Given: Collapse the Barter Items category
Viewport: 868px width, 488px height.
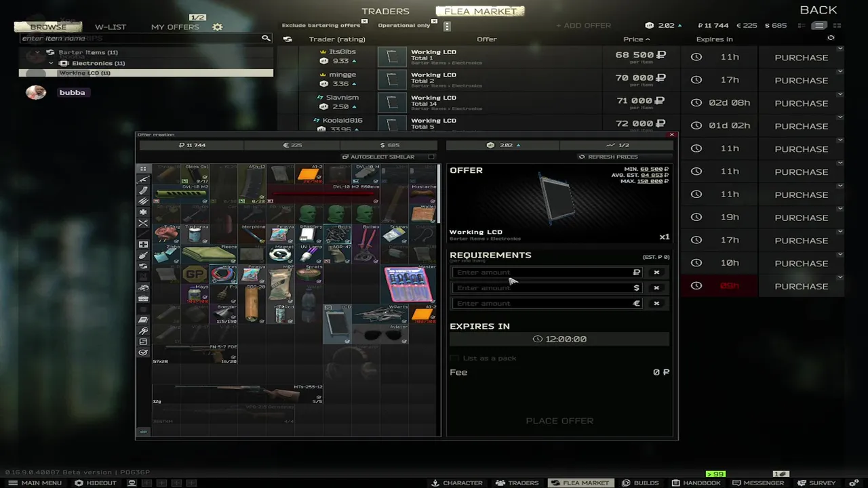Looking at the screenshot, I should [38, 52].
